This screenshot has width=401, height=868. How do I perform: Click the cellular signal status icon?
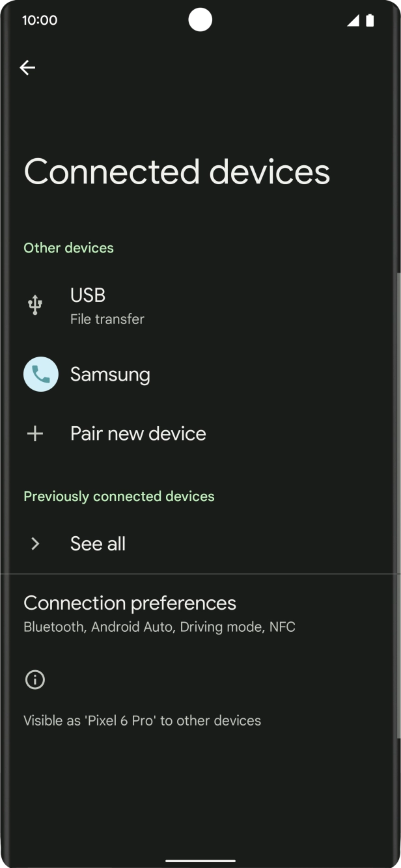click(353, 20)
